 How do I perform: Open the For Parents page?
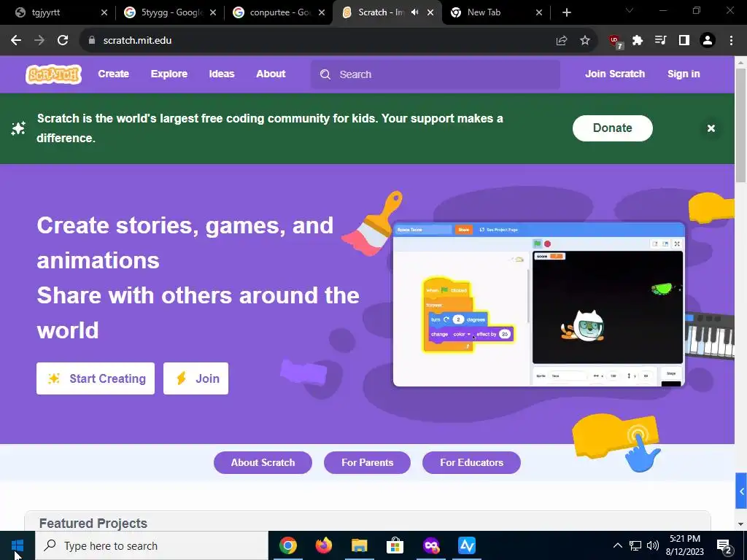[x=367, y=462]
